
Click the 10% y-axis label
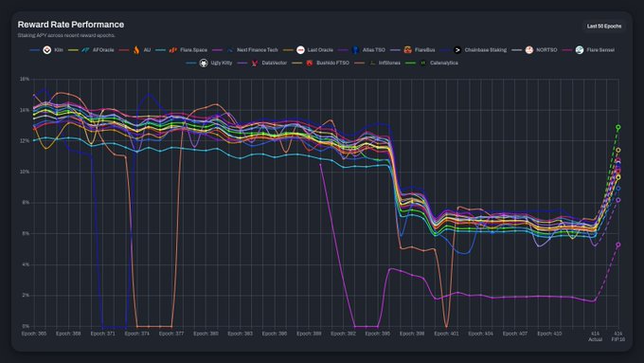coord(25,172)
